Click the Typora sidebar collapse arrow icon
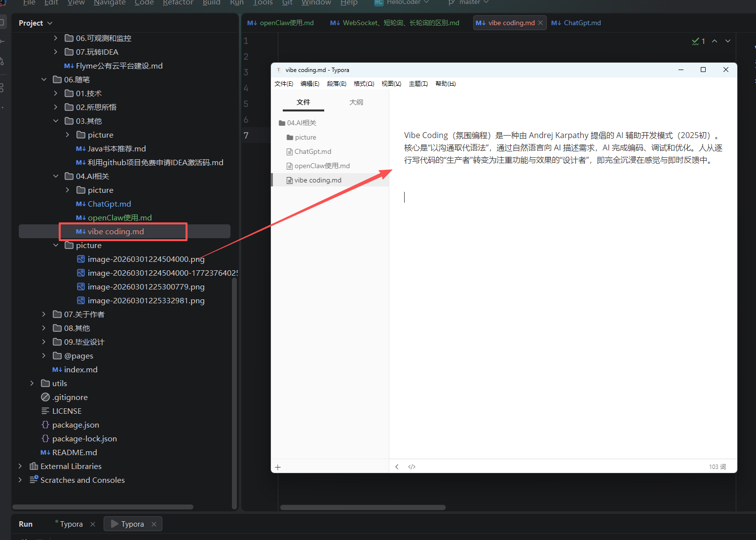The width and height of the screenshot is (756, 540). point(397,467)
